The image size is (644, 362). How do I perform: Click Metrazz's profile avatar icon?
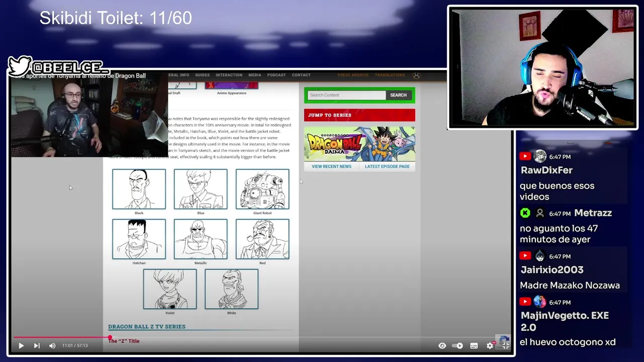(x=540, y=213)
